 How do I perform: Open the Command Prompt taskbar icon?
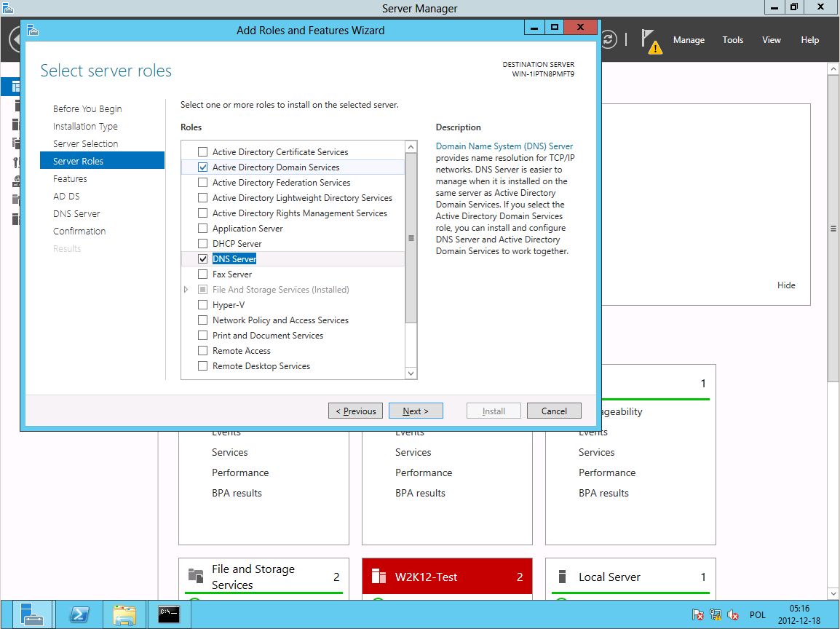169,614
